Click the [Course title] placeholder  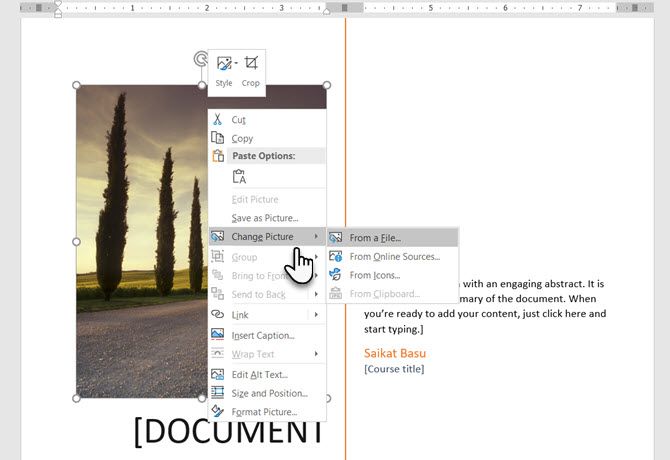click(x=394, y=369)
